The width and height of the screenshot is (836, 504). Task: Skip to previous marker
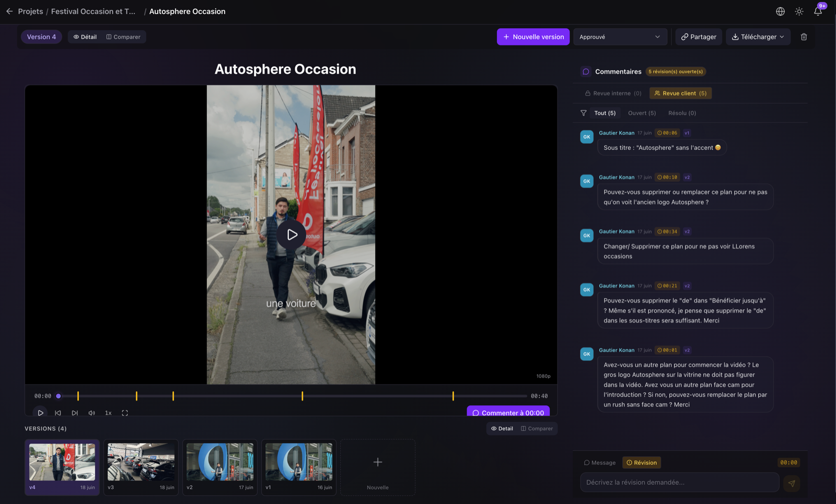58,413
